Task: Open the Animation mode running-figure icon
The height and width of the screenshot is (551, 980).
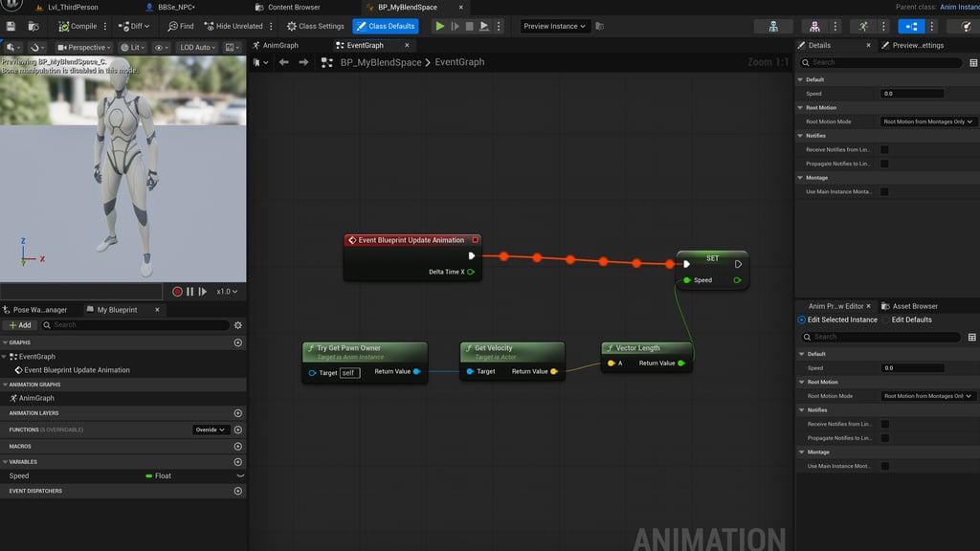Action: 865,26
